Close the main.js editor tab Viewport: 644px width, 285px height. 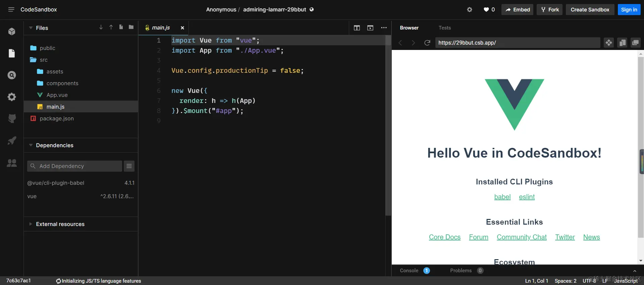pos(182,28)
